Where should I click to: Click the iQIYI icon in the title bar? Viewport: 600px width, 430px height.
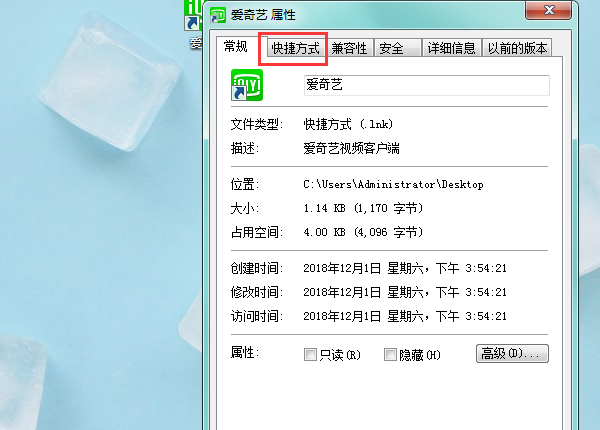point(218,15)
